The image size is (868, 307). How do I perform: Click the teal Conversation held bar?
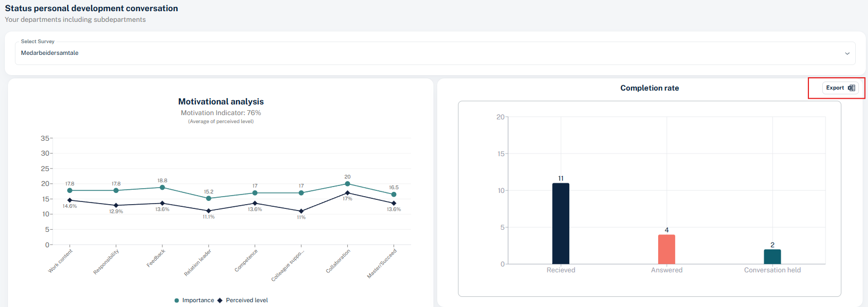point(772,257)
